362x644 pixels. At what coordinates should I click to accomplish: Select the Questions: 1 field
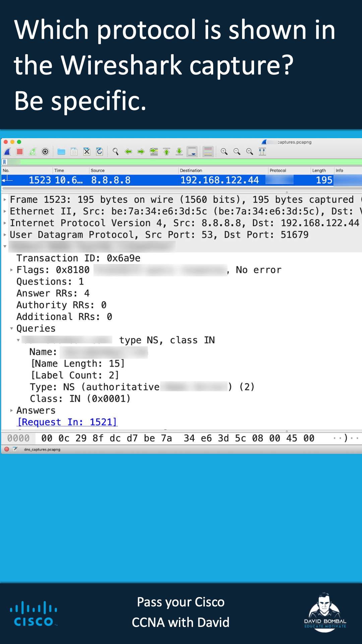50,282
